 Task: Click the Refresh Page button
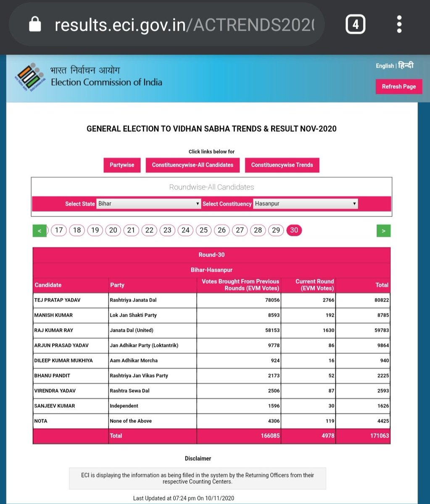[399, 87]
